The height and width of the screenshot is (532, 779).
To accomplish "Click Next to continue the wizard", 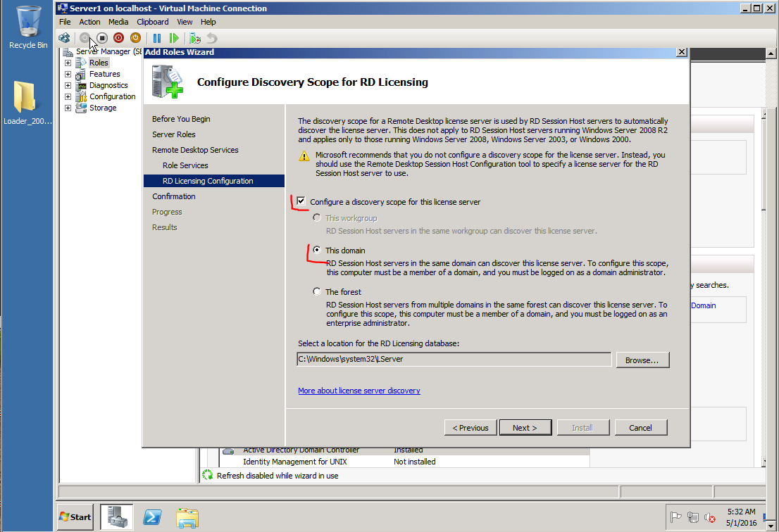I will (525, 428).
